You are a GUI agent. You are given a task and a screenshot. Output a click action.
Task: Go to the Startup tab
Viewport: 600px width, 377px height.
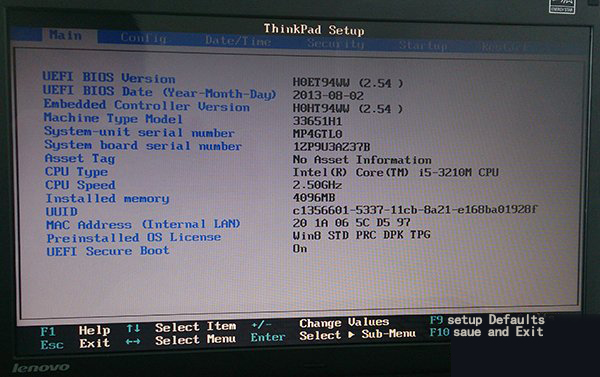click(423, 46)
